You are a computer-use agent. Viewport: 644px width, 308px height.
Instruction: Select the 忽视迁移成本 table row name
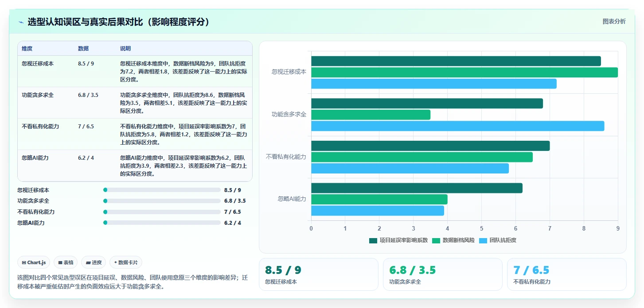(x=38, y=64)
